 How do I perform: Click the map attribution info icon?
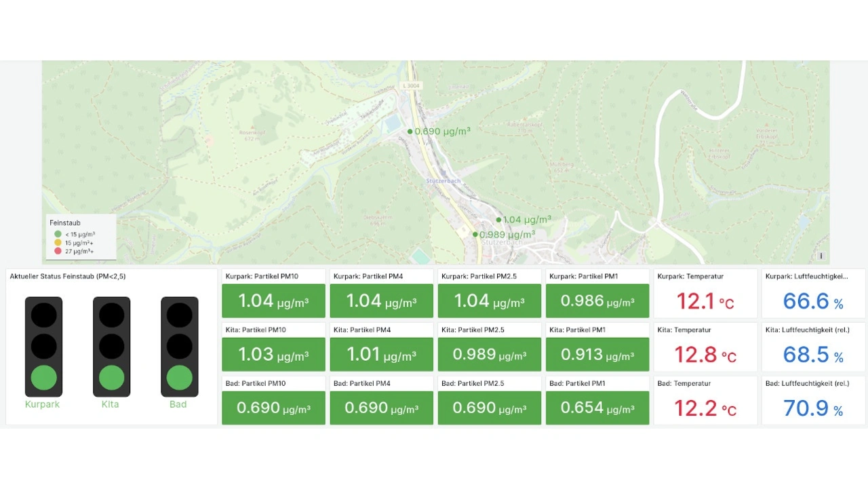click(x=821, y=256)
